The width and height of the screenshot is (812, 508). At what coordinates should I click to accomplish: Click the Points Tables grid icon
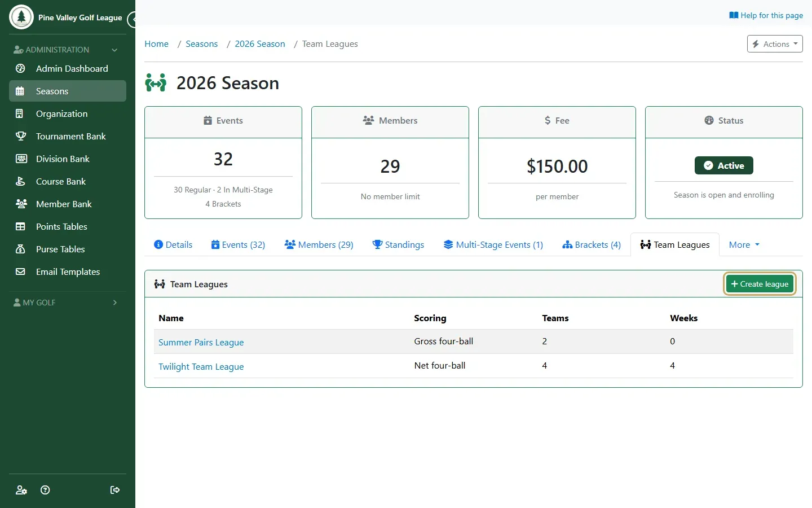[x=20, y=226]
